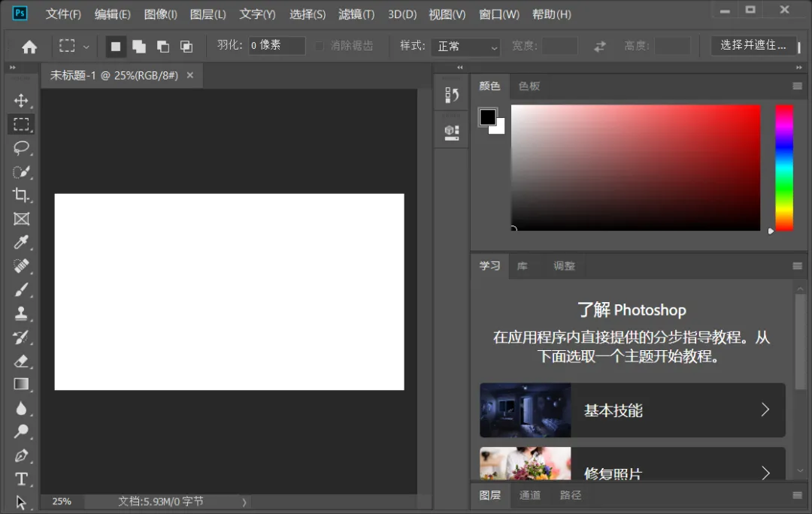Choose Subtract from selection mode
Screen dimensions: 812x514
tap(162, 47)
